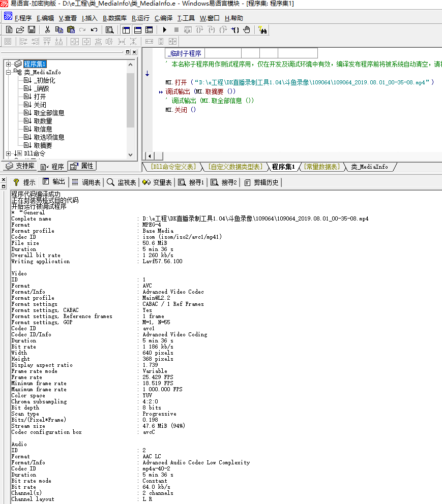Click the Paste clipboard icon
Image resolution: width=442 pixels, height=504 pixels.
71,30
